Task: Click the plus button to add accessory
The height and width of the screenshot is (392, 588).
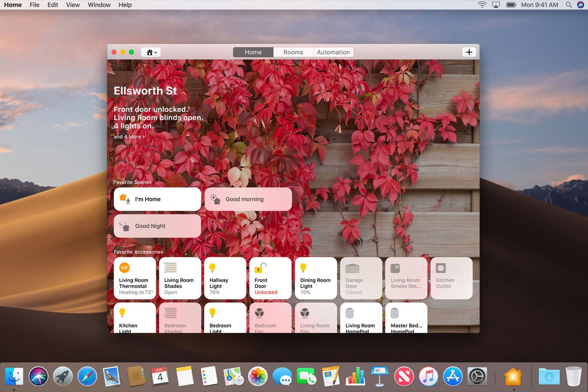Action: pyautogui.click(x=469, y=52)
